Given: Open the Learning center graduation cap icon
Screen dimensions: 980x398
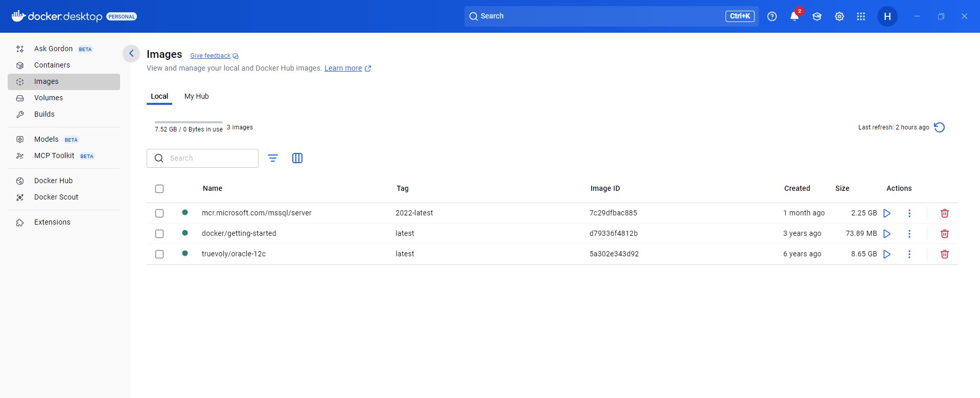Looking at the screenshot, I should click(x=817, y=16).
